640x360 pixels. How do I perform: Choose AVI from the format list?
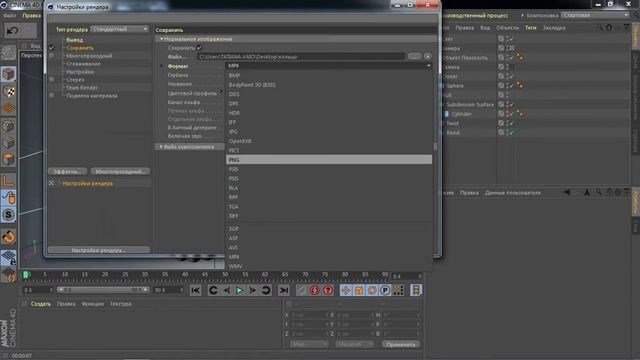[329, 247]
